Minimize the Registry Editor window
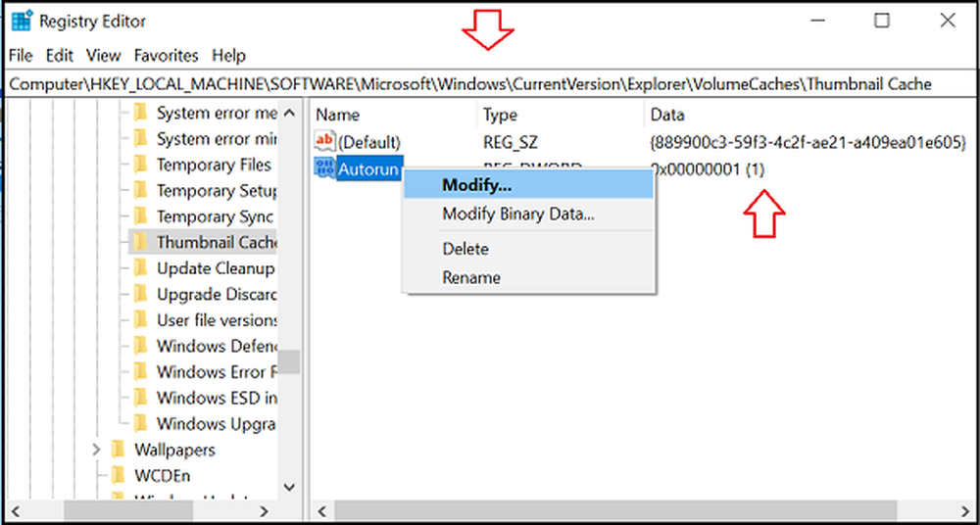980x525 pixels. tap(817, 21)
